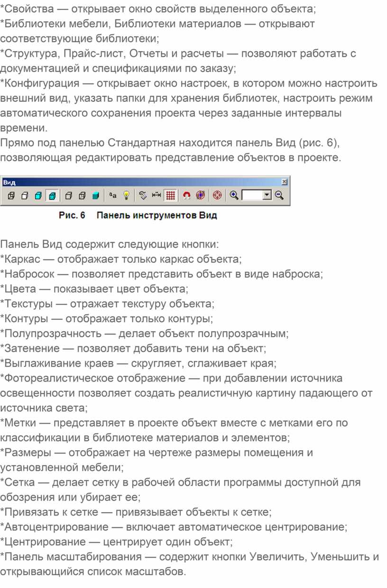Expand the zoom scale dropdown arrow
Screen dimensions: 387x588
click(x=267, y=195)
